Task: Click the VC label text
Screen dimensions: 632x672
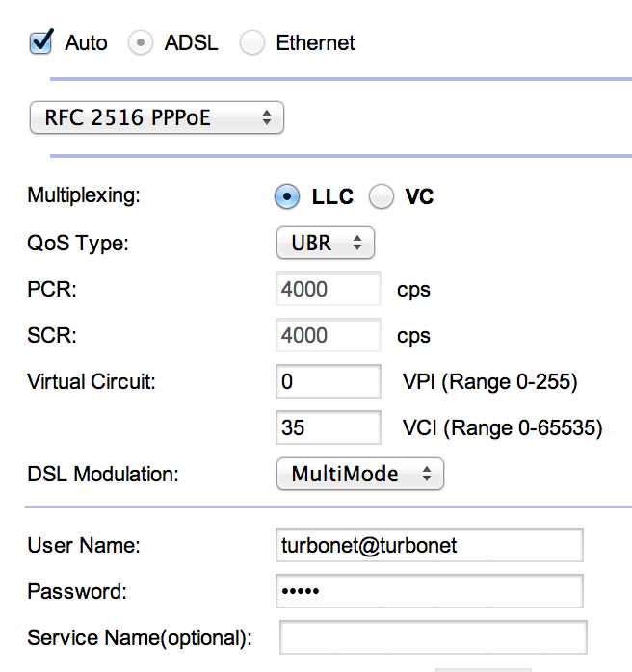Action: [419, 196]
